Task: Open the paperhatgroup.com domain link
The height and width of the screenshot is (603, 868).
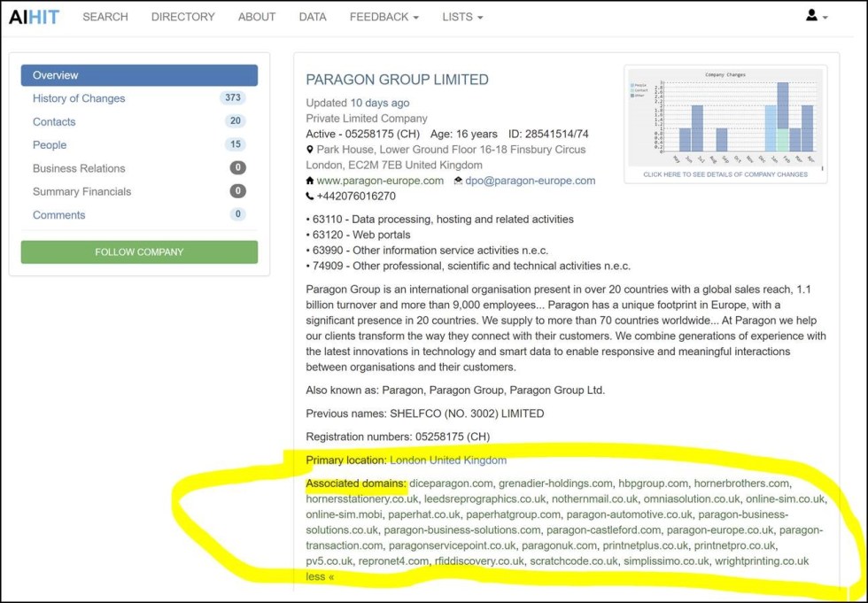Action: tap(513, 514)
